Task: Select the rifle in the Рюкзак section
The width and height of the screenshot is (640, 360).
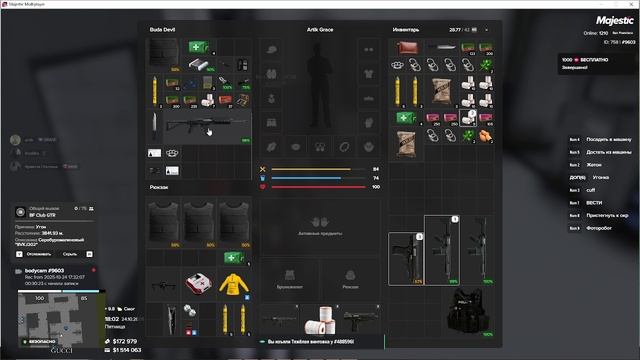Action: (164, 284)
